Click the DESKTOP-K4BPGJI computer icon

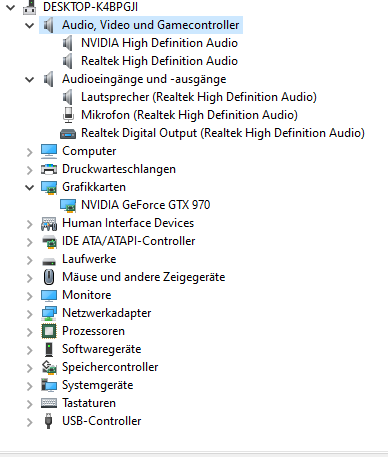tap(30, 7)
